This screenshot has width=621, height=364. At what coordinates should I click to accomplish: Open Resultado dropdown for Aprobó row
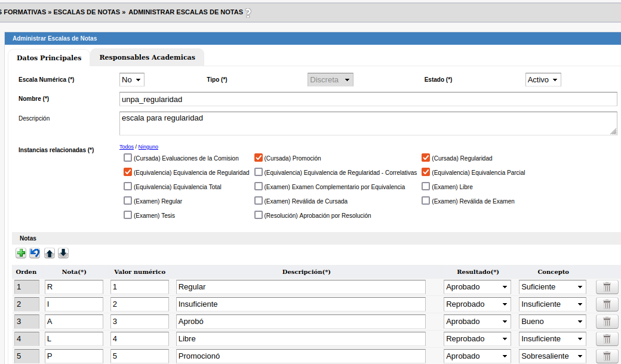pyautogui.click(x=477, y=322)
